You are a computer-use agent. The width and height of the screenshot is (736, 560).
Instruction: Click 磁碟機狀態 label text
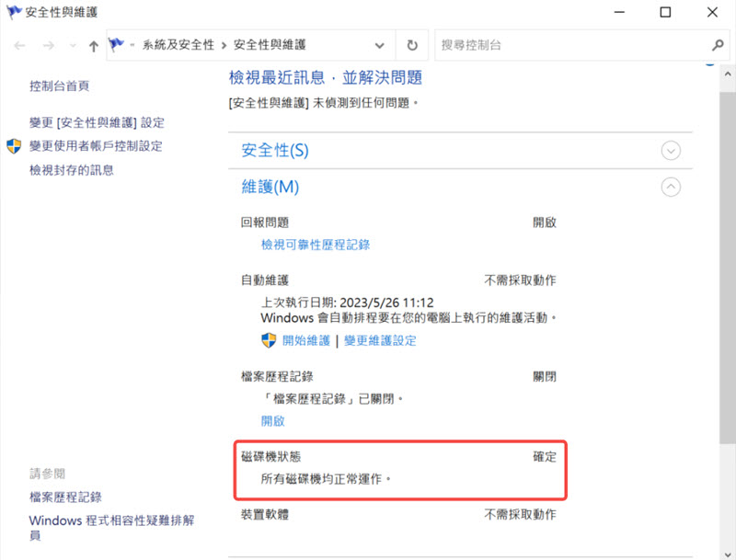click(270, 457)
